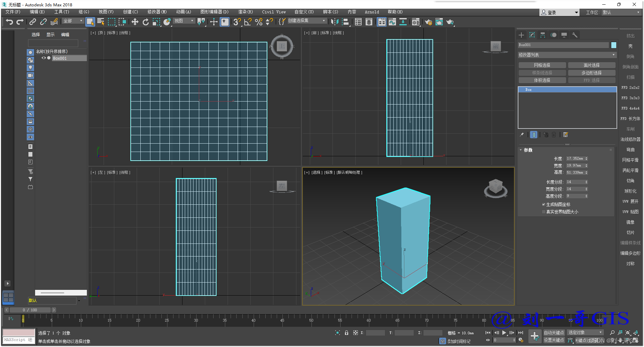Click the Select and Link icon
644x347 pixels.
point(32,22)
